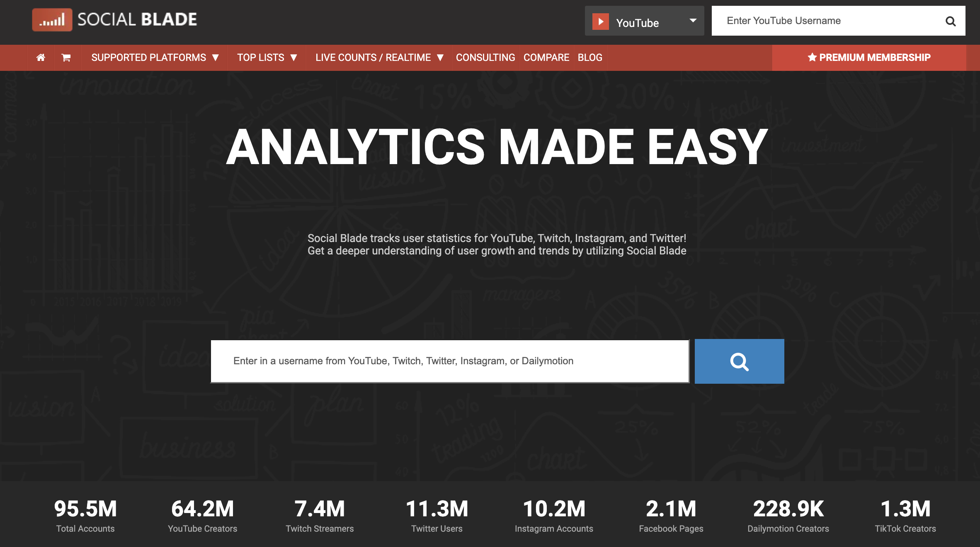Click the 2.1M Facebook Pages stat

671,516
